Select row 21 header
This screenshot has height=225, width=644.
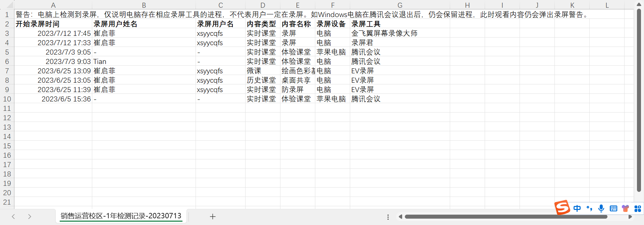7,202
